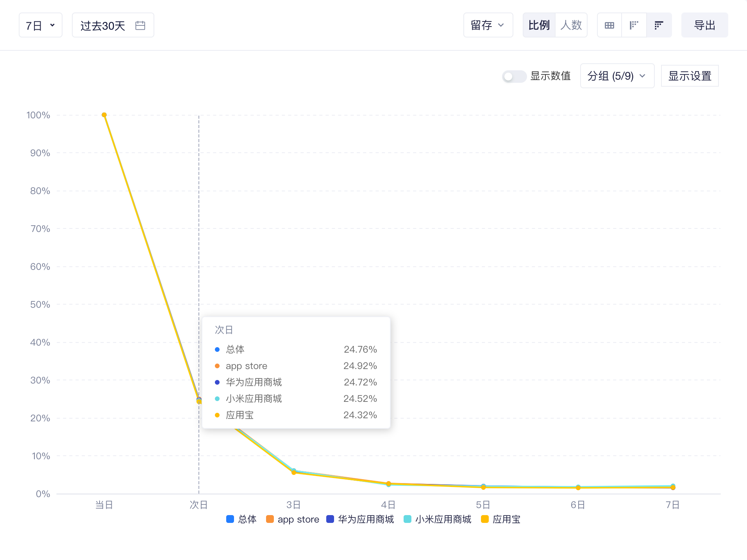This screenshot has width=747, height=560.
Task: Open the 7日 period dropdown
Action: 41,25
